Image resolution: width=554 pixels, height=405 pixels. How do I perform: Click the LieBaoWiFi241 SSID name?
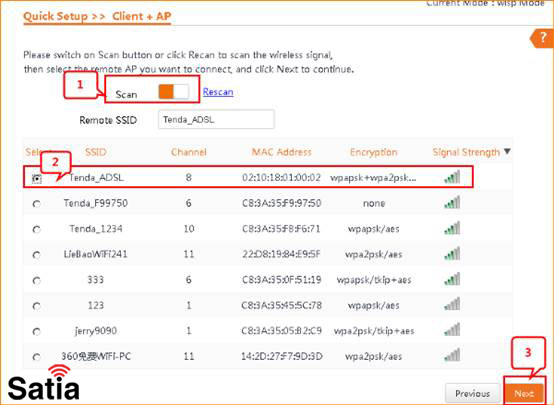click(95, 254)
